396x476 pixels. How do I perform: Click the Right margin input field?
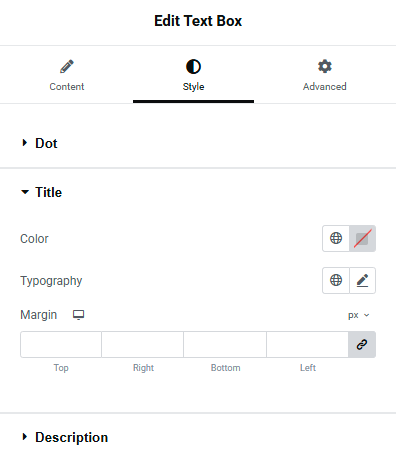point(143,344)
